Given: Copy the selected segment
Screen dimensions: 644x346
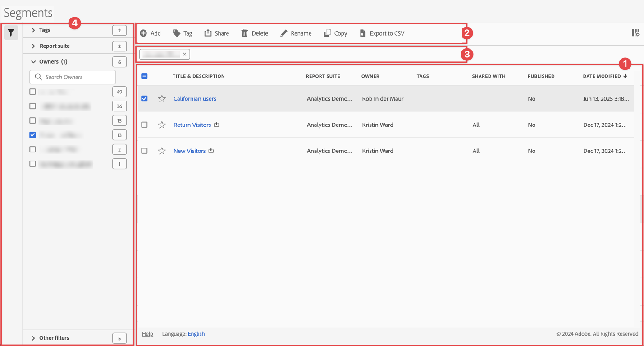Looking at the screenshot, I should (x=335, y=33).
